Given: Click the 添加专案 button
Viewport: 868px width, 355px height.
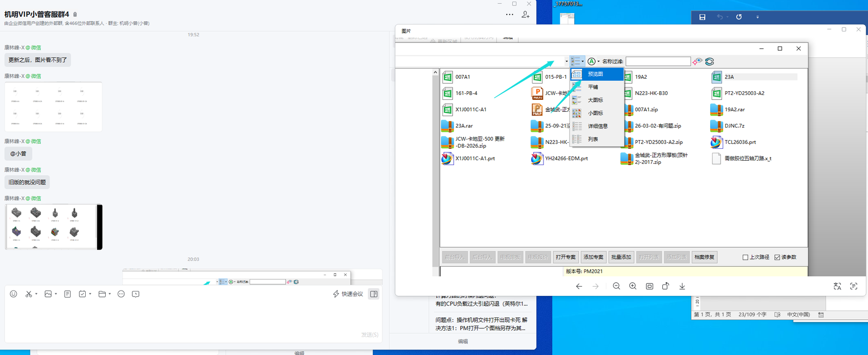Looking at the screenshot, I should (x=593, y=257).
